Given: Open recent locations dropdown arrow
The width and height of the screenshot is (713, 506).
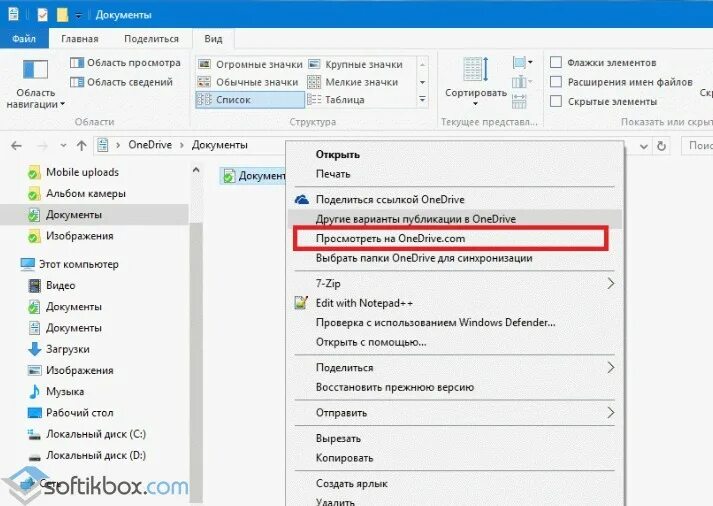Looking at the screenshot, I should coord(63,145).
